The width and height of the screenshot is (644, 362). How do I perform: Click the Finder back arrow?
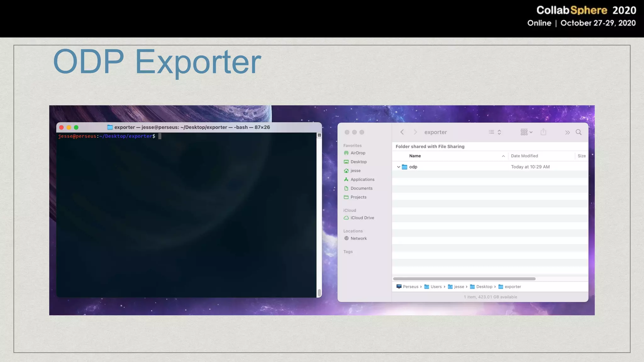[402, 132]
